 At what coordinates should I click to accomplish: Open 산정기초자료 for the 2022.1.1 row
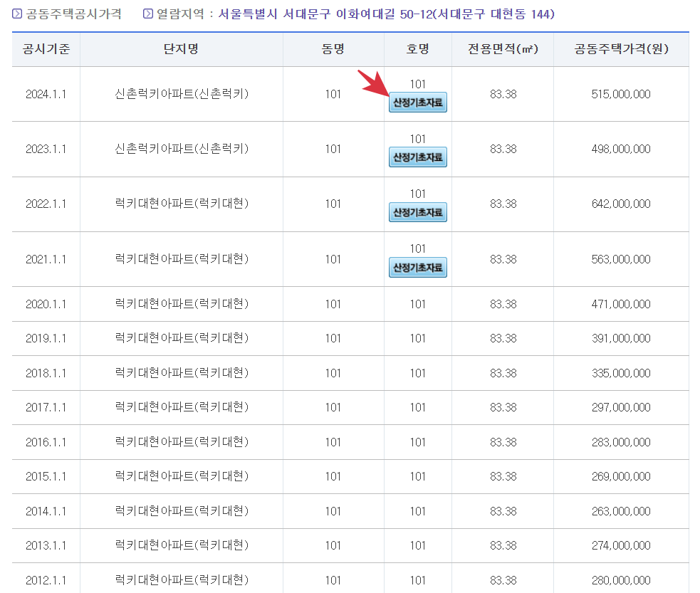pyautogui.click(x=417, y=212)
